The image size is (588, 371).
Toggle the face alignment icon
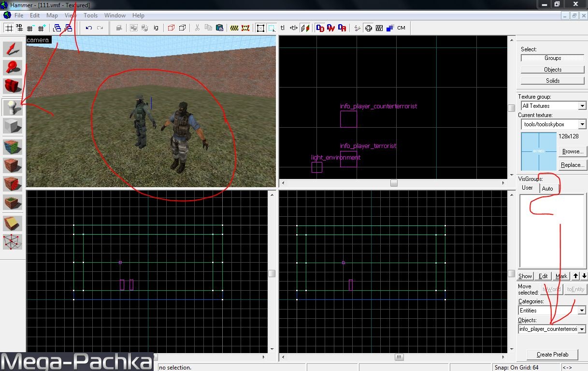click(305, 28)
